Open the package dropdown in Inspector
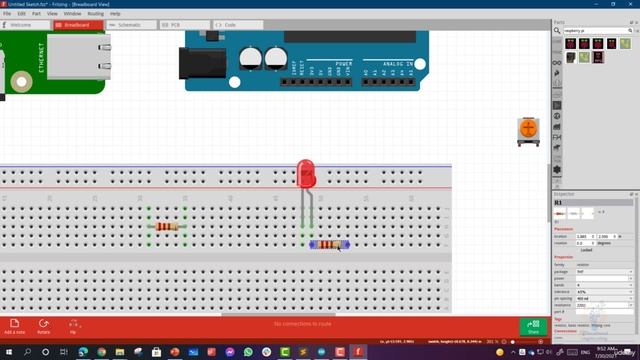The height and width of the screenshot is (360, 640). [604, 271]
